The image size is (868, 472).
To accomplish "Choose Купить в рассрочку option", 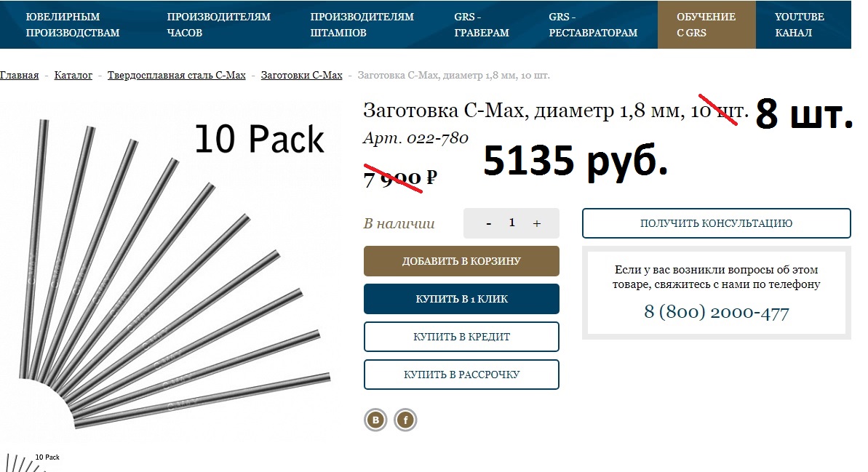I will click(462, 375).
